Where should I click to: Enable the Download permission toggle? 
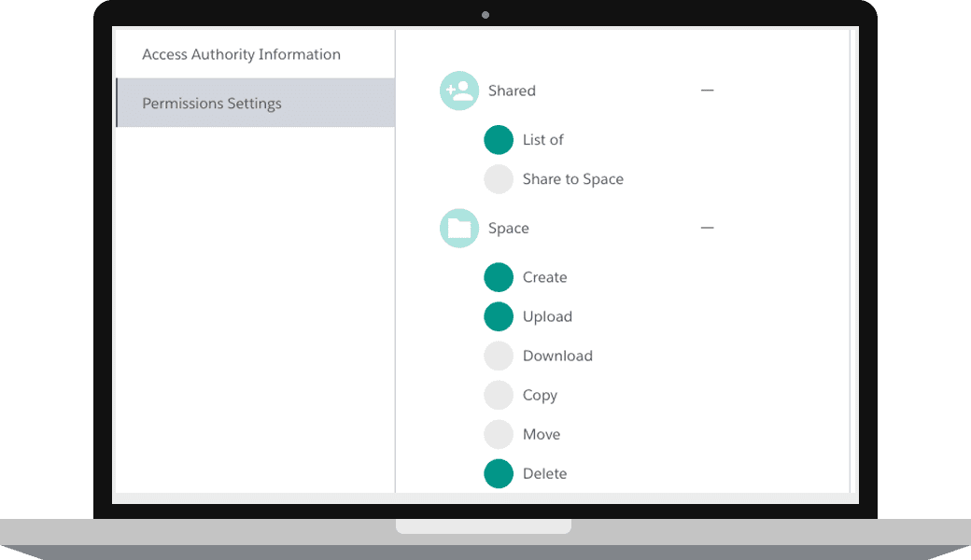point(499,356)
